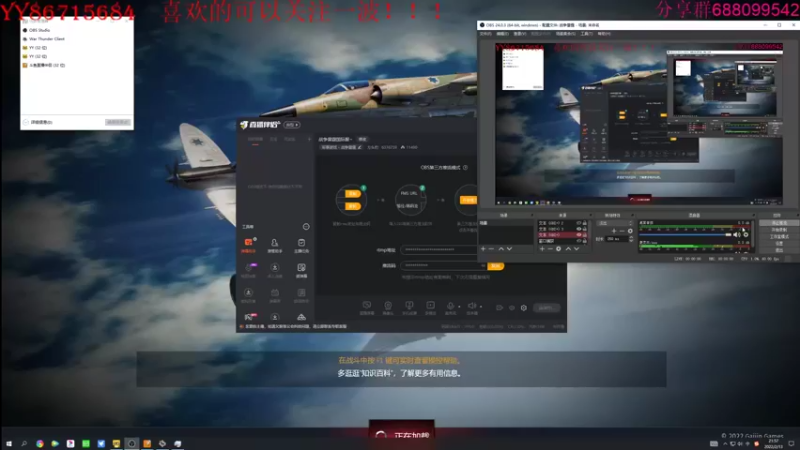Click the speaker icon in companion bottom toolbar
800x450 pixels.
[472, 306]
